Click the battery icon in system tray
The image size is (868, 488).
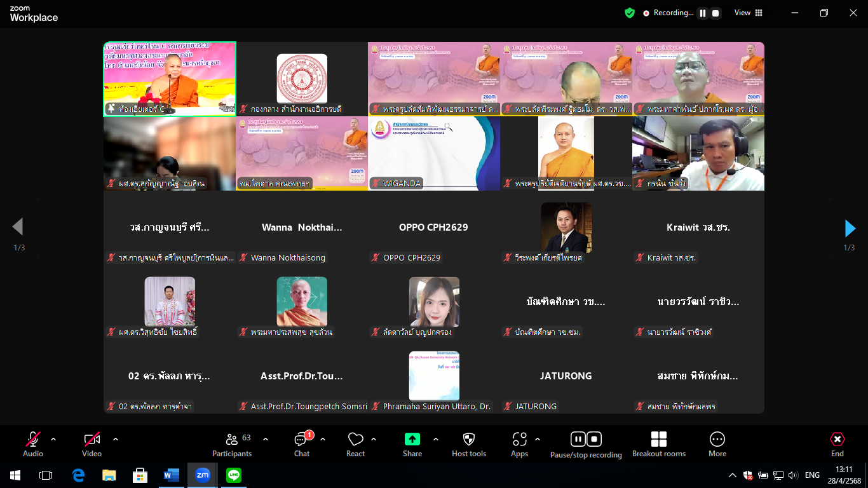763,475
